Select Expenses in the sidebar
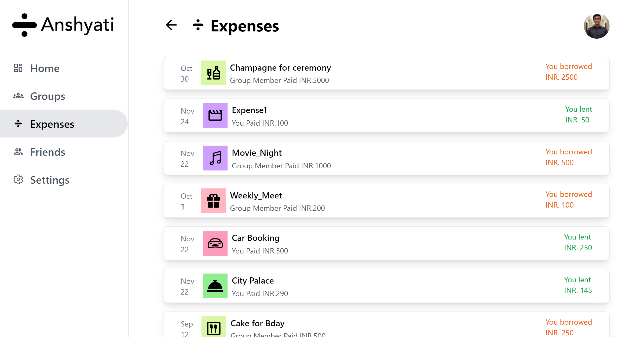Viewport: 644px width, 337px height. (64, 124)
